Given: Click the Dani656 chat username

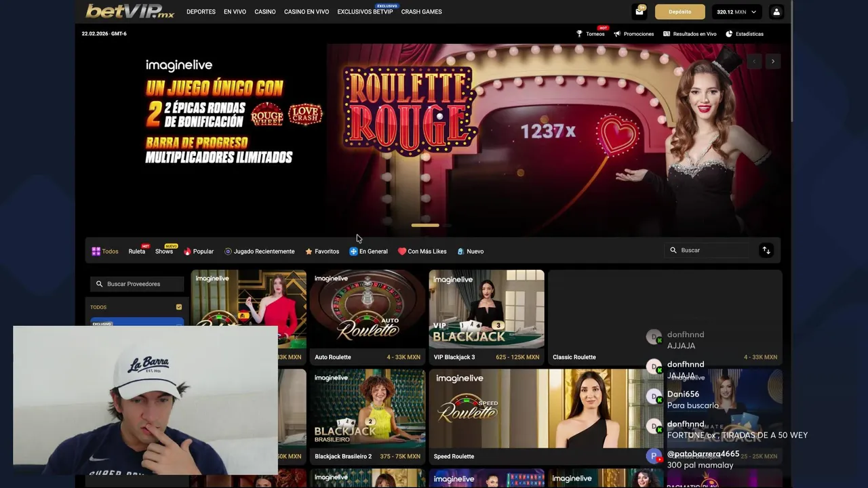Looking at the screenshot, I should 683,394.
